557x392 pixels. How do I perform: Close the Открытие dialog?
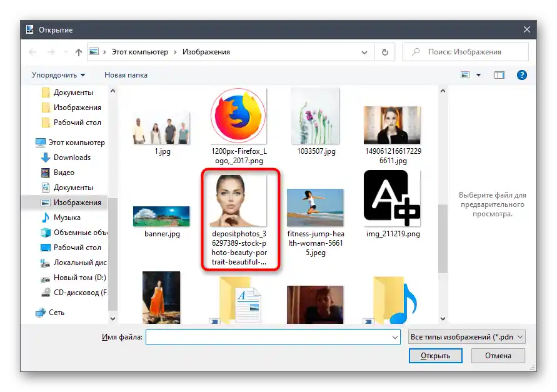(x=527, y=30)
